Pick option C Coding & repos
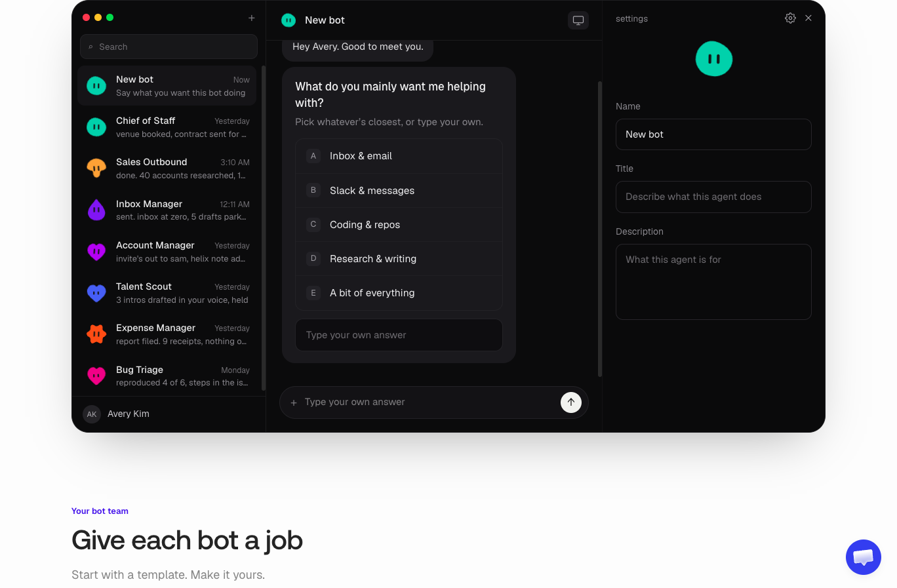Screen dimensions: 897x588 coord(399,225)
